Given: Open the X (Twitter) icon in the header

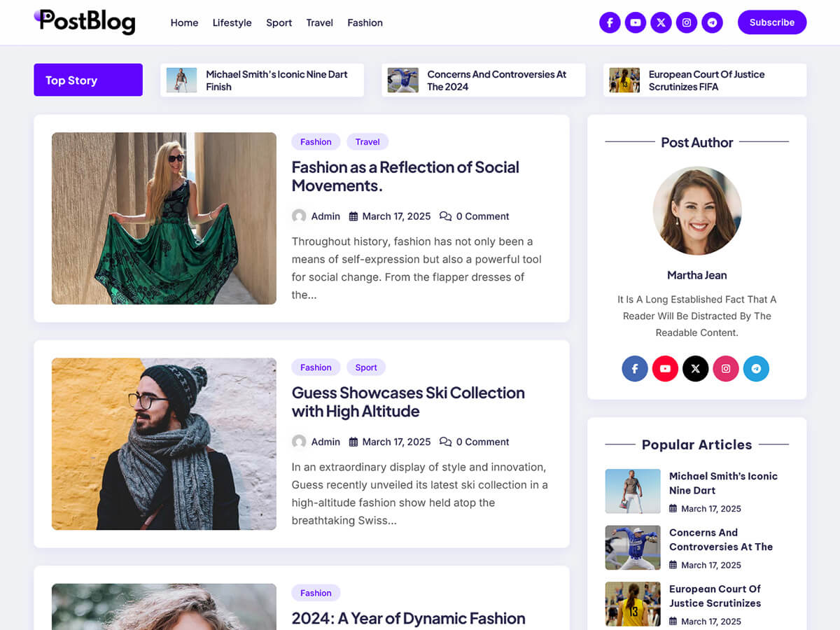Looking at the screenshot, I should 661,22.
